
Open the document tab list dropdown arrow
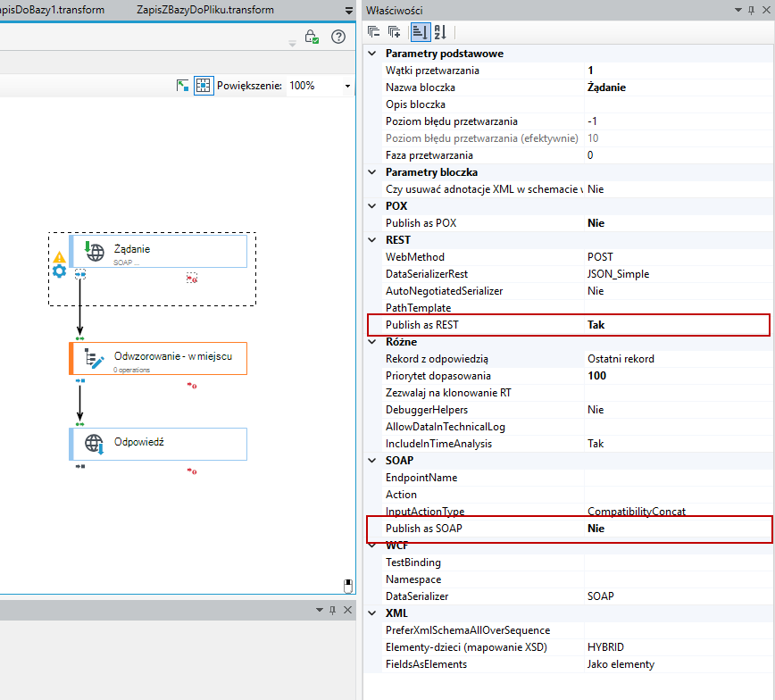point(348,11)
